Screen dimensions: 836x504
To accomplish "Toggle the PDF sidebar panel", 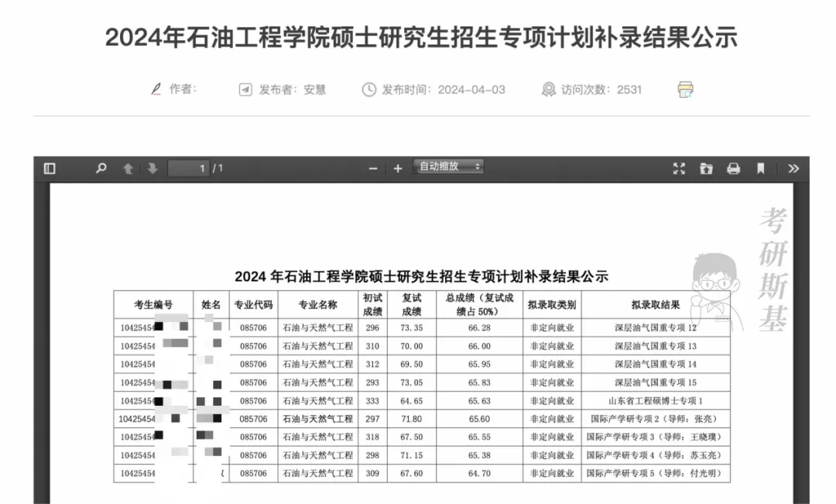I will click(x=50, y=168).
